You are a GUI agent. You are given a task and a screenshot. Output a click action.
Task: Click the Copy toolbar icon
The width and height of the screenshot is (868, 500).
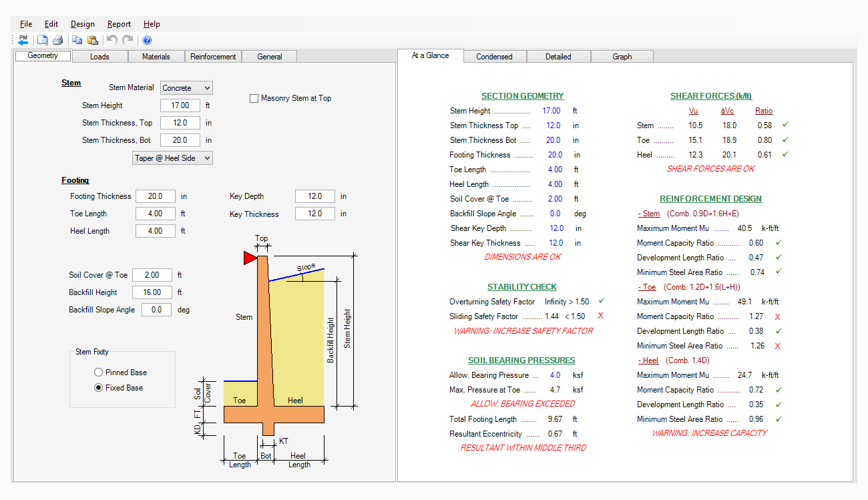[x=77, y=39]
